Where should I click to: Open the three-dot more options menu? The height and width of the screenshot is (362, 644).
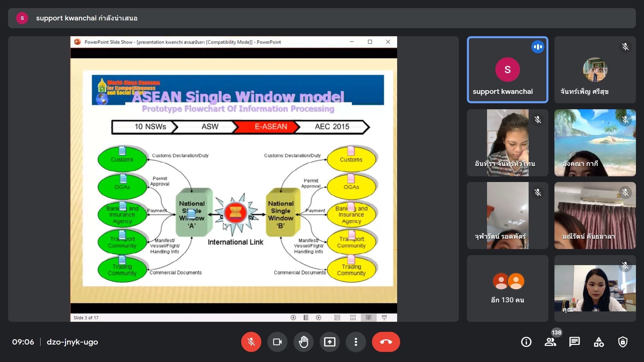point(356,342)
